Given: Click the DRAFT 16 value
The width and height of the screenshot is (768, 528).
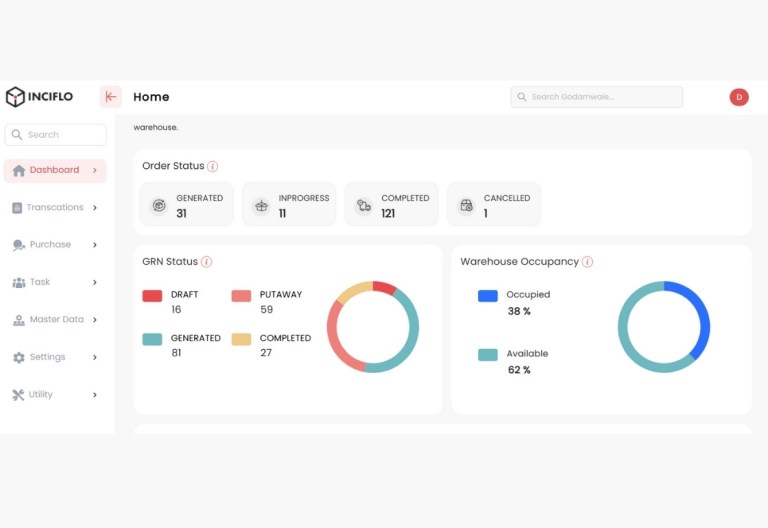Looking at the screenshot, I should 176,310.
